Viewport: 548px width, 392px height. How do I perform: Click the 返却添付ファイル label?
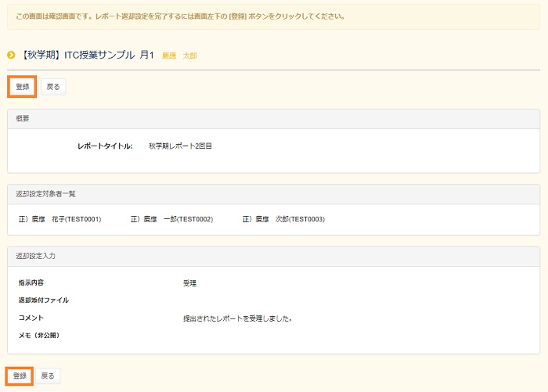[x=43, y=300]
